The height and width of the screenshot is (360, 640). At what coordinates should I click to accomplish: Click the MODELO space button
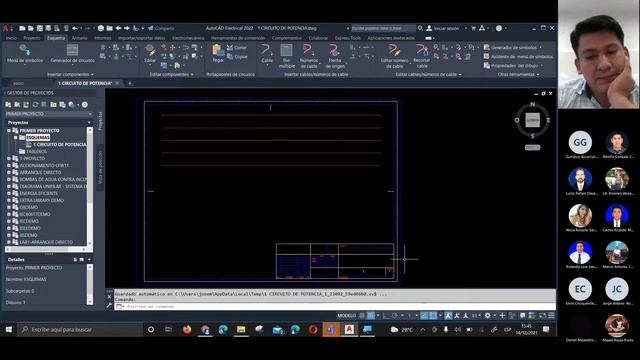point(346,316)
